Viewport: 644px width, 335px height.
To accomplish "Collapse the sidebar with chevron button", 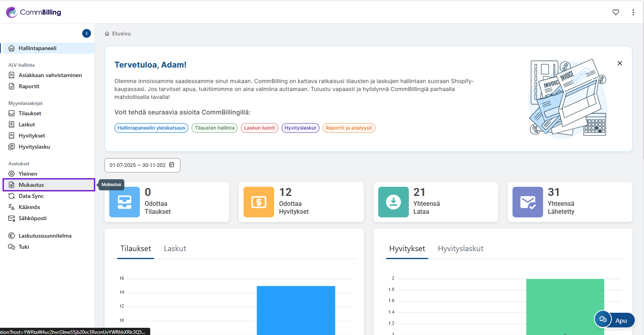I will 87,33.
